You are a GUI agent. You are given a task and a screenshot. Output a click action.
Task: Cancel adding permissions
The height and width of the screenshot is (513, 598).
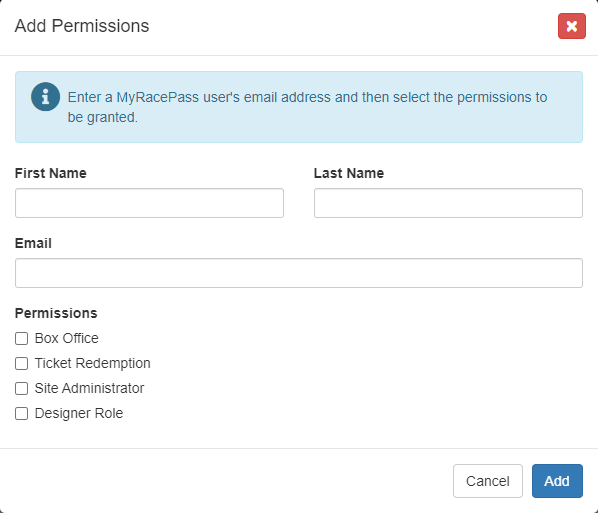(x=487, y=481)
